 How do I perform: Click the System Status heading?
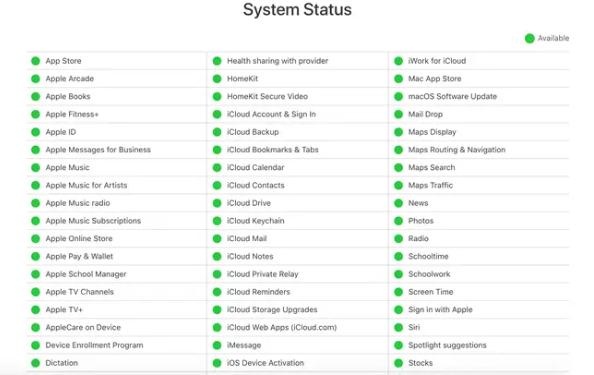[297, 9]
